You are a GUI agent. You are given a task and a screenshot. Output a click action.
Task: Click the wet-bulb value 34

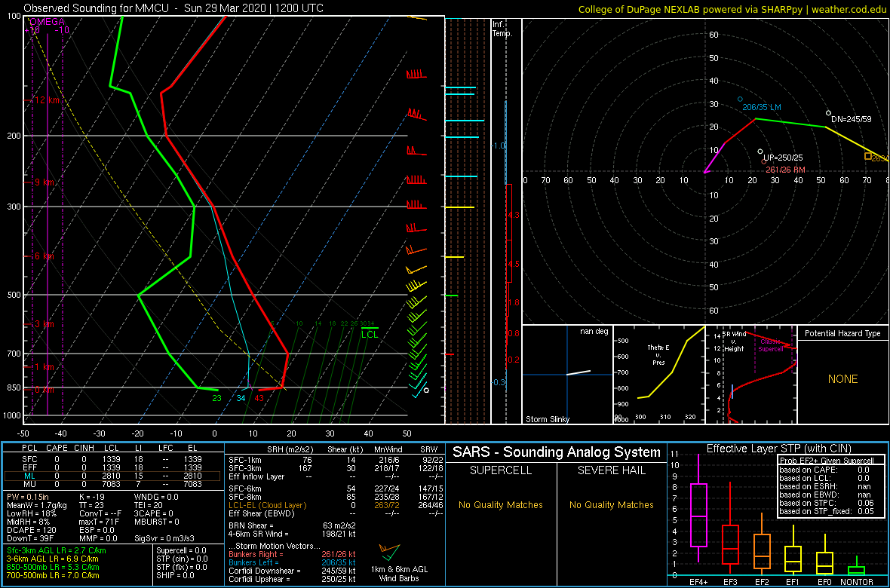click(x=241, y=399)
